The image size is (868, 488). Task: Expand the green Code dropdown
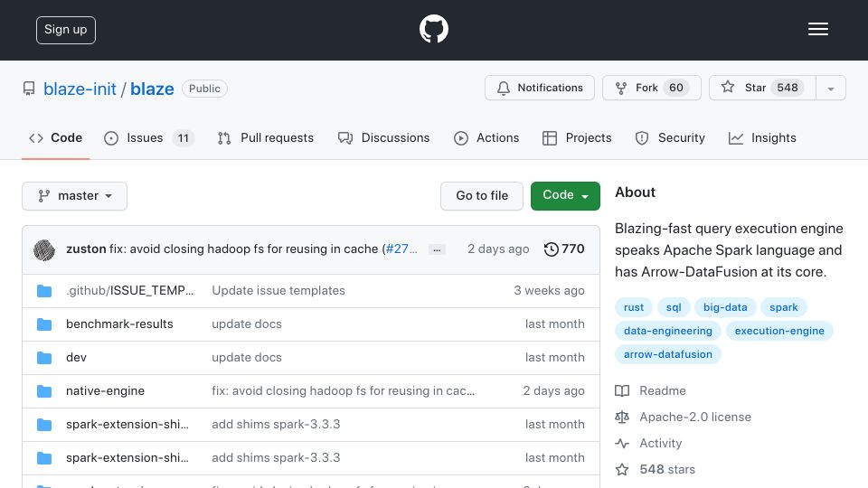pyautogui.click(x=565, y=196)
